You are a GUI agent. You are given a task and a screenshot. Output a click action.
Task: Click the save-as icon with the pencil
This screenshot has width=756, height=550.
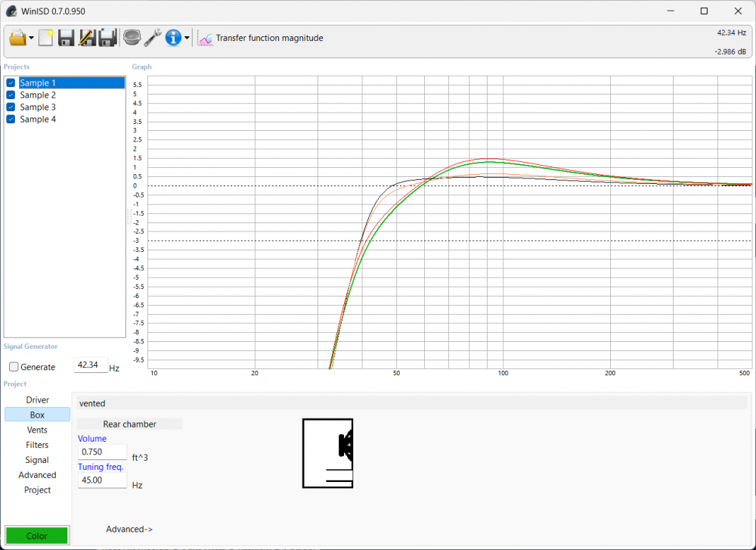87,38
